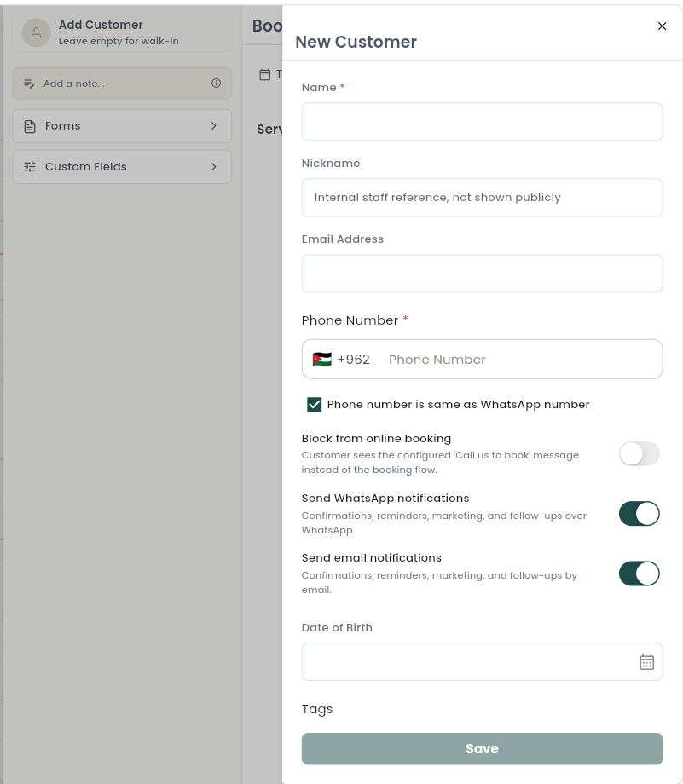Click the Jordan flag country selector

coord(321,359)
